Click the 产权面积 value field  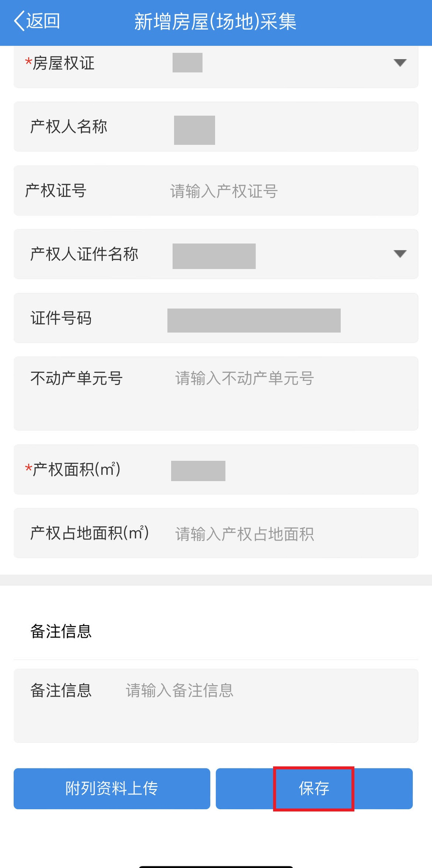coord(198,471)
